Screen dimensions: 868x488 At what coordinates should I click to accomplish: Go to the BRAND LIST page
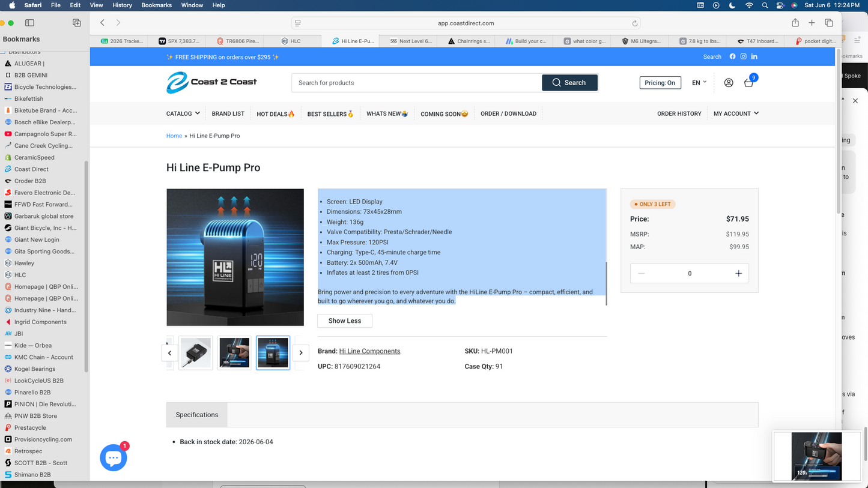coord(228,113)
